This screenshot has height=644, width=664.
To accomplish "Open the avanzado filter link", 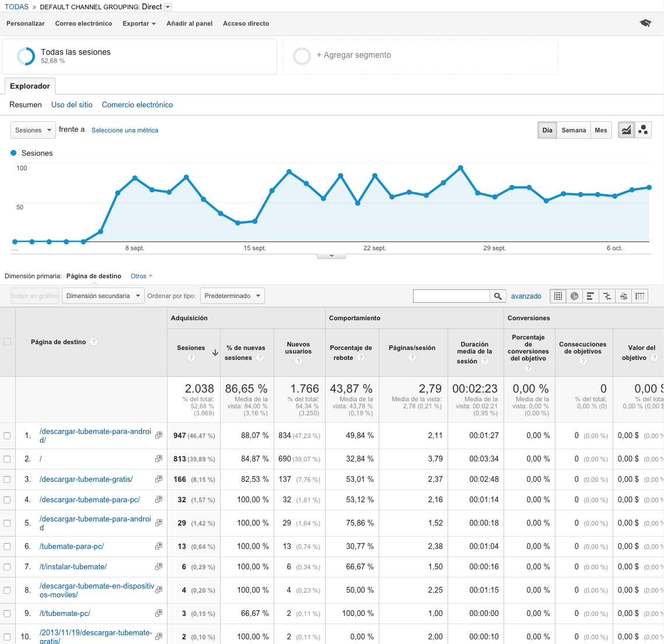I will [x=526, y=296].
